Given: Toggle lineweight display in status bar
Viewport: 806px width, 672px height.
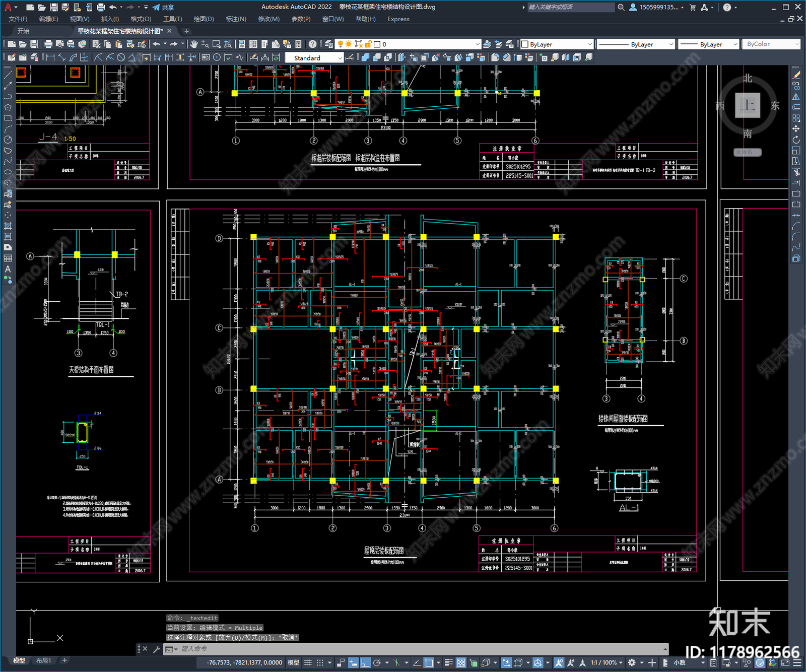Looking at the screenshot, I should coord(448,662).
